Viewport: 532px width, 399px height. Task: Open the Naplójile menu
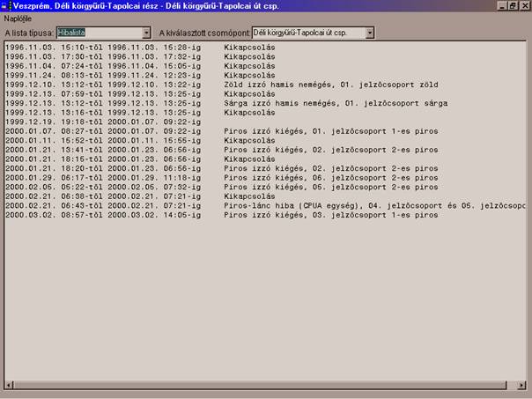coord(18,18)
